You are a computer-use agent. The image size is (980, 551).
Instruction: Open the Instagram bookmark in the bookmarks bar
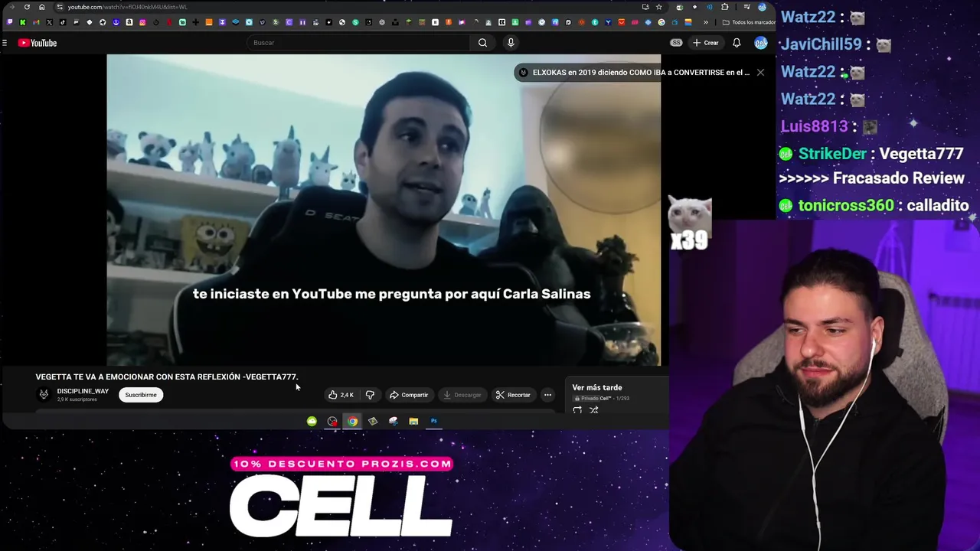(142, 22)
